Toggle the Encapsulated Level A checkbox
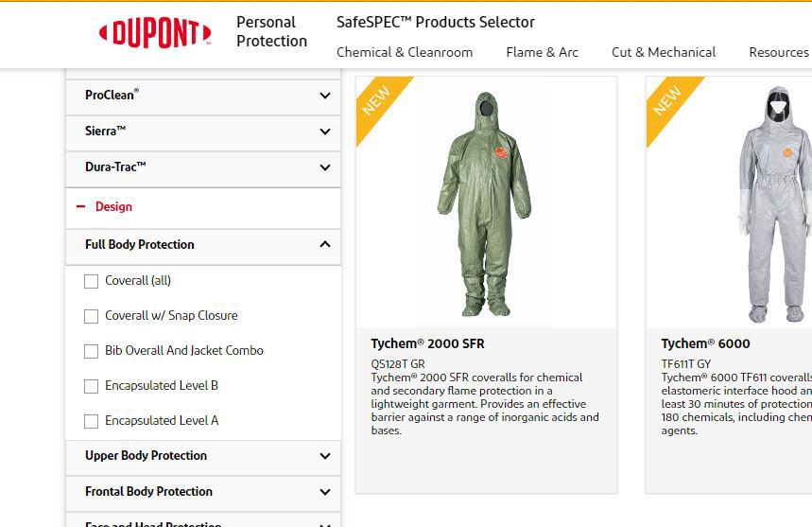The height and width of the screenshot is (527, 812). 92,421
